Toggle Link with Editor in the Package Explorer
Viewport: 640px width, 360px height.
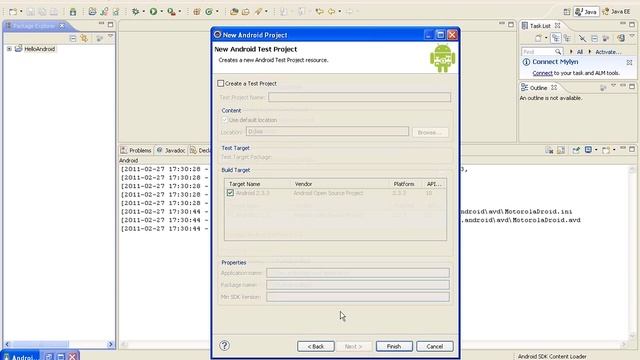click(84, 38)
